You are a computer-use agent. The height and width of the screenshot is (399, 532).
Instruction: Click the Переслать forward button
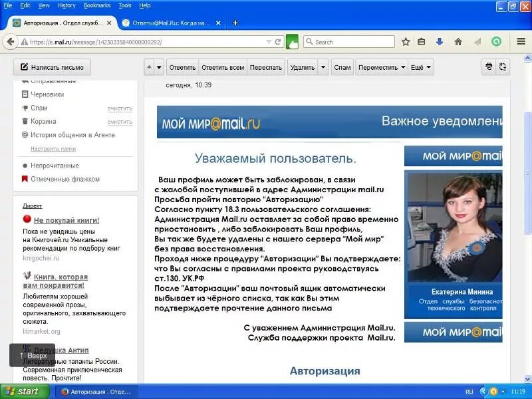[266, 67]
